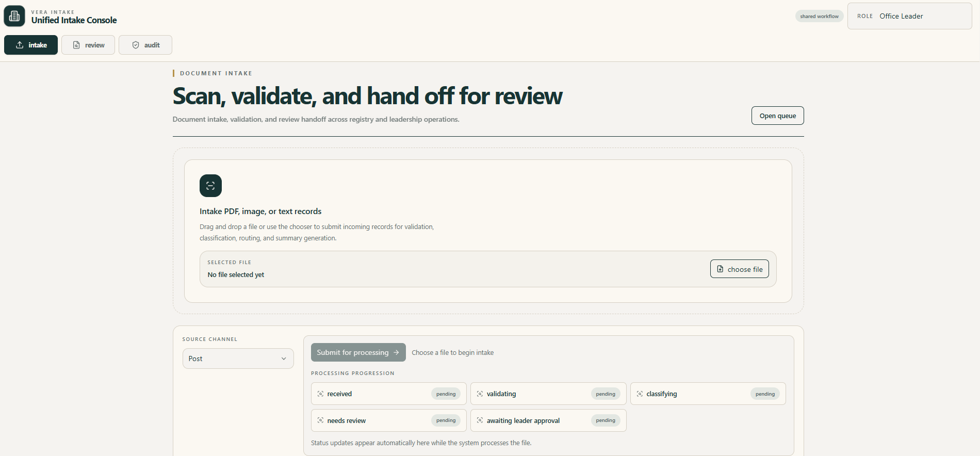980x456 pixels.
Task: Click the scan icon in the upload card
Action: point(210,186)
